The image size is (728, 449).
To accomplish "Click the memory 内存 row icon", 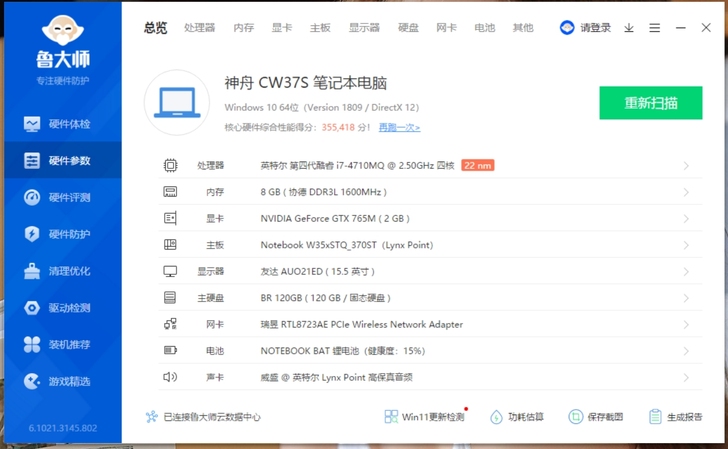I will coord(170,192).
